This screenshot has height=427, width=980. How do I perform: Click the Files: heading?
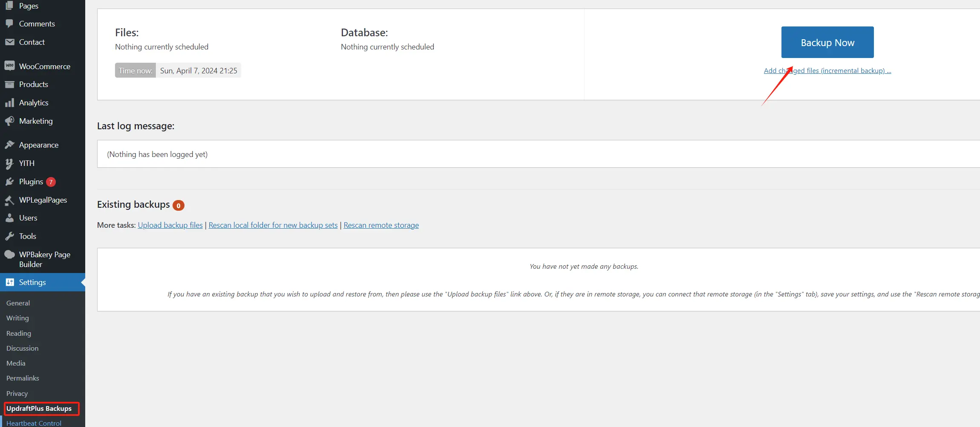coord(127,33)
